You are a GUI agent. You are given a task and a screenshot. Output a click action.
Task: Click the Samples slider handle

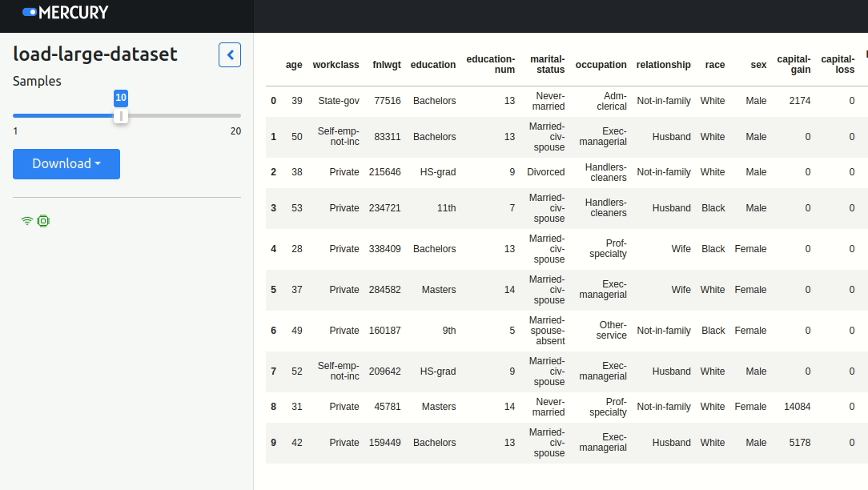(121, 116)
